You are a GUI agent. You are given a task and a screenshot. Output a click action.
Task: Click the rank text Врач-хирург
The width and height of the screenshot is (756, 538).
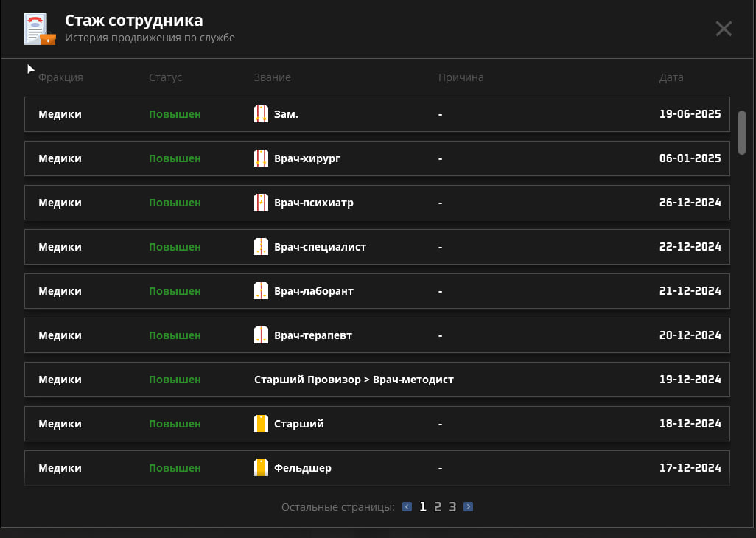[x=307, y=158]
